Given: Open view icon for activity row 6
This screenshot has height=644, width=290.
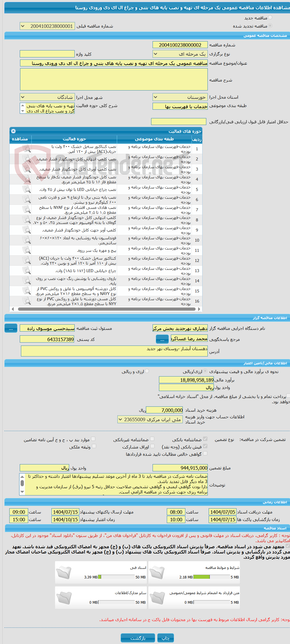Looking at the screenshot, I should tap(26, 200).
